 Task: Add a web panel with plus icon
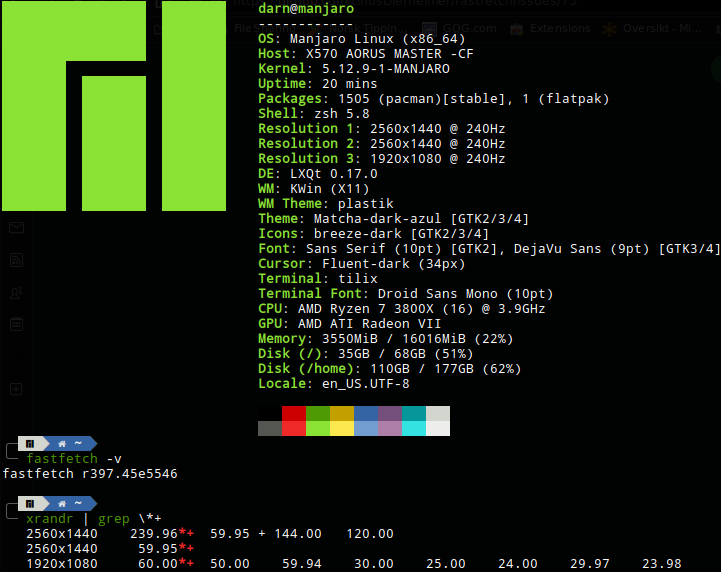point(17,389)
